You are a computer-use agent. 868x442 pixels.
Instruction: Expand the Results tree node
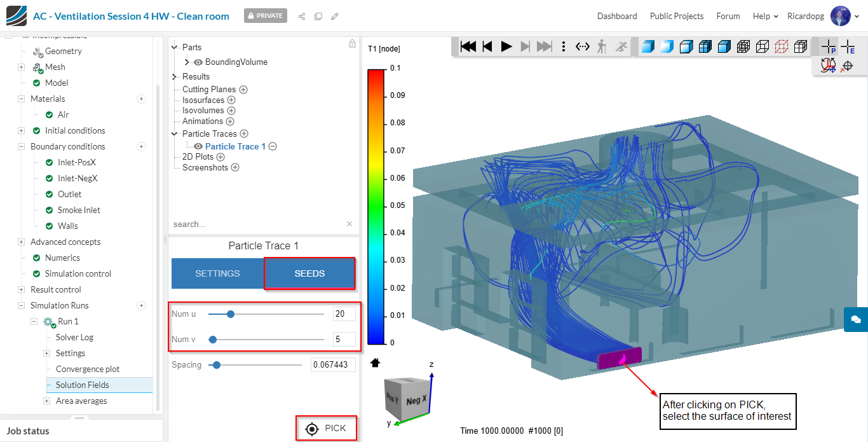point(175,76)
